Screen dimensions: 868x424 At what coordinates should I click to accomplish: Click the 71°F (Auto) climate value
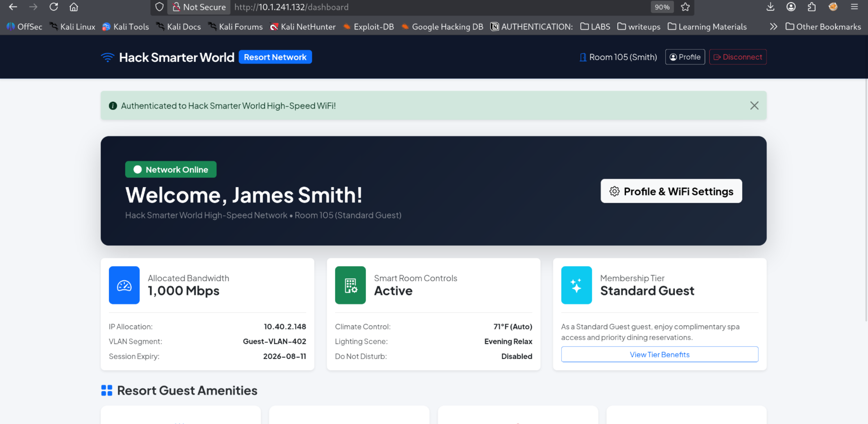point(513,327)
